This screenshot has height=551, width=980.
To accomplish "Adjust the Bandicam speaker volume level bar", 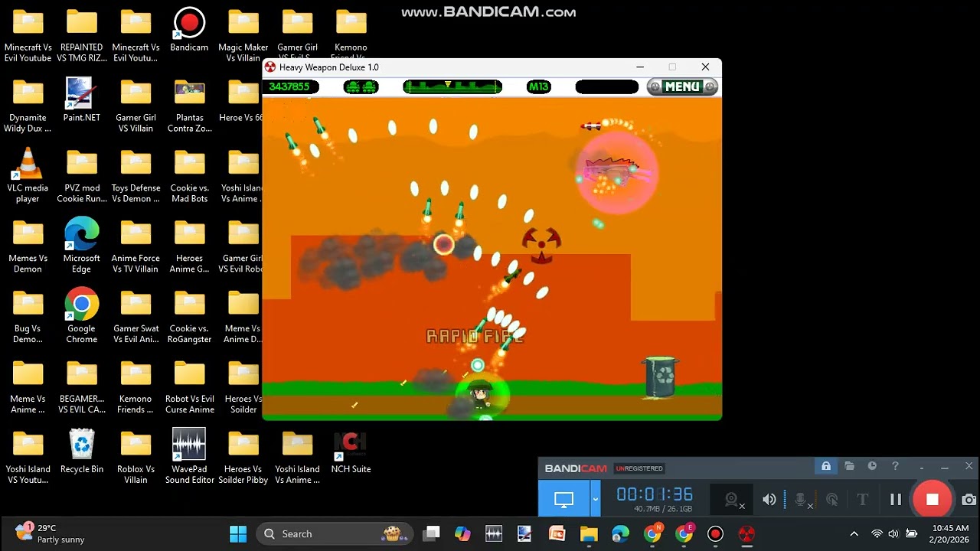I will tap(785, 500).
